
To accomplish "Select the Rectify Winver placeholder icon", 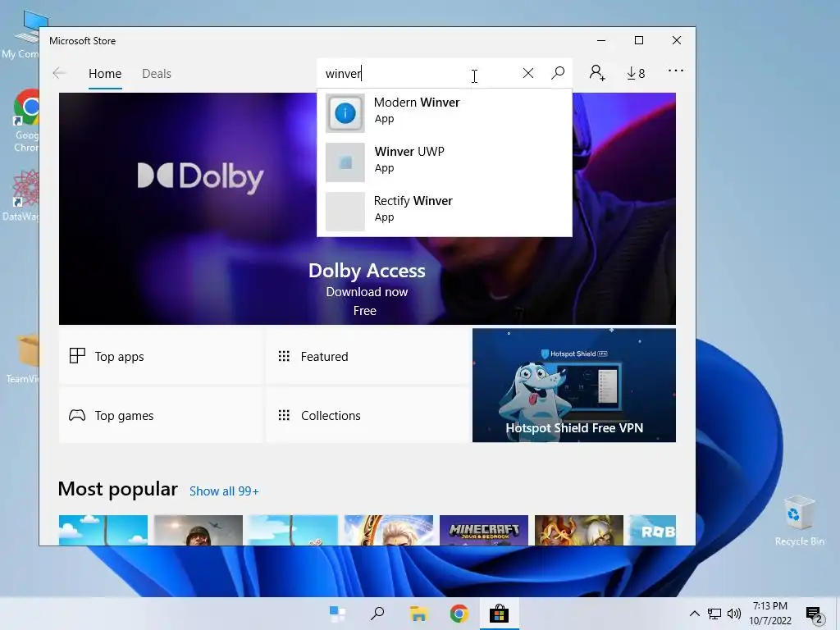I will coord(345,212).
